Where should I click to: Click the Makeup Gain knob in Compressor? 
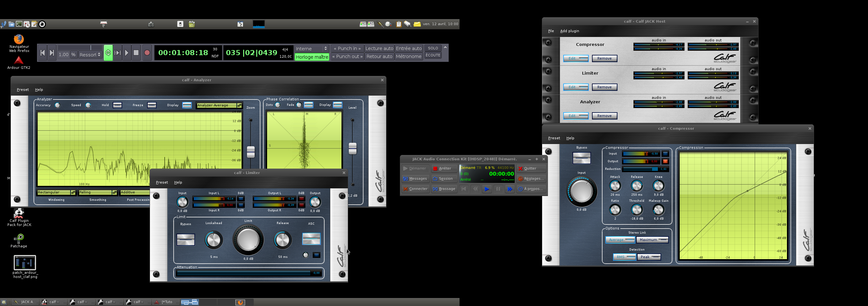point(658,210)
